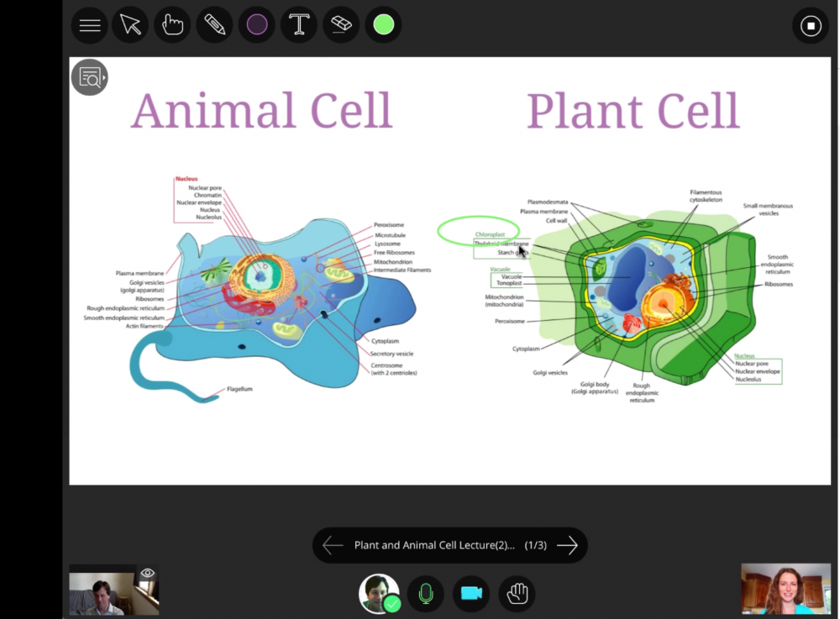Change pen color using the green swatch
This screenshot has height=619, width=840.
[x=383, y=25]
